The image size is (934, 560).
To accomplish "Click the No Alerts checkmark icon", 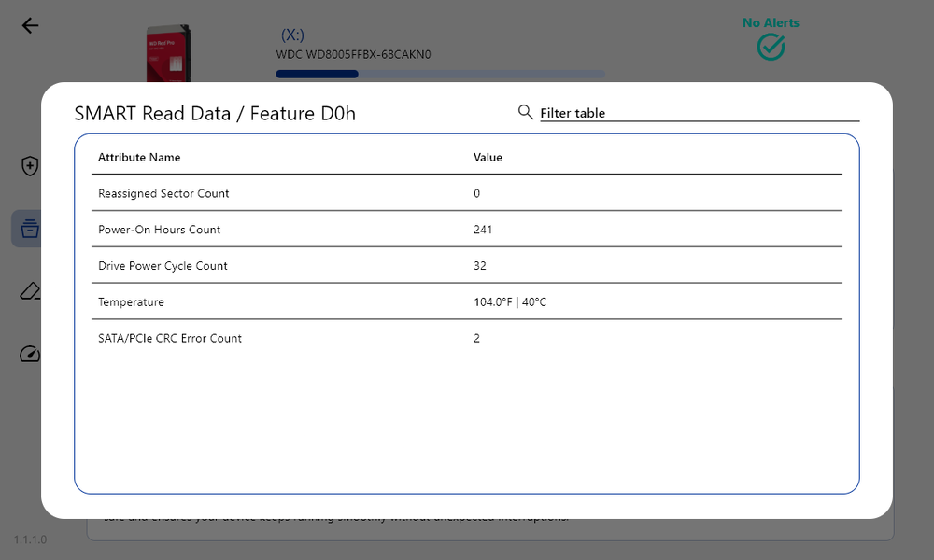I will (771, 47).
